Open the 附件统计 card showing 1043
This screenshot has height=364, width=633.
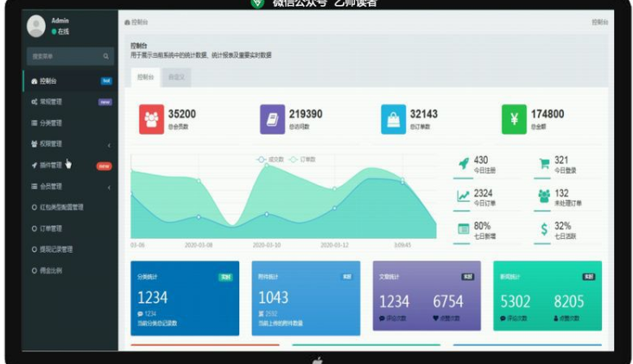pos(306,298)
